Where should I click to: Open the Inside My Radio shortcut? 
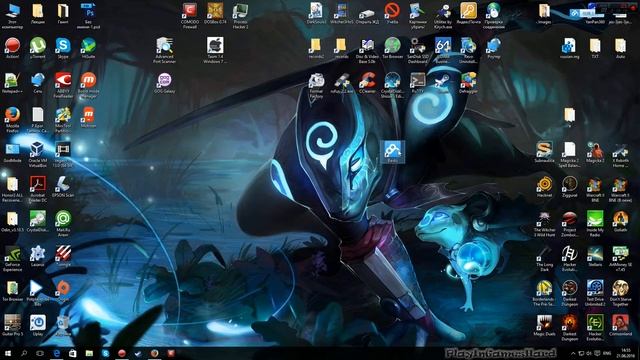[595, 223]
